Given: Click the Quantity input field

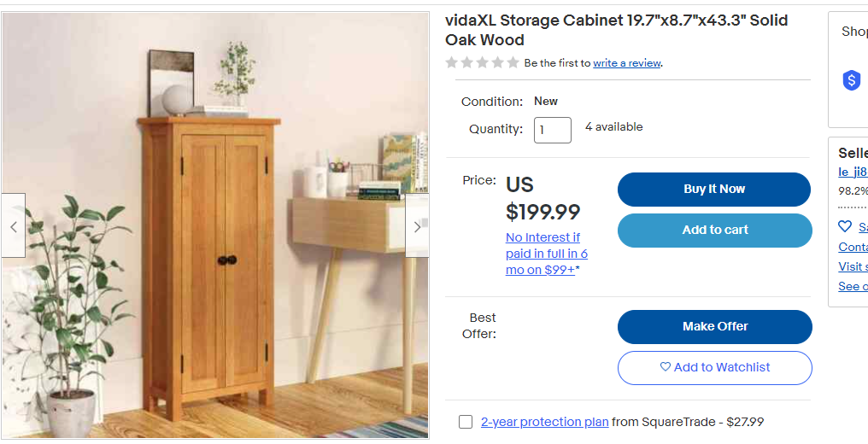Looking at the screenshot, I should click(553, 130).
